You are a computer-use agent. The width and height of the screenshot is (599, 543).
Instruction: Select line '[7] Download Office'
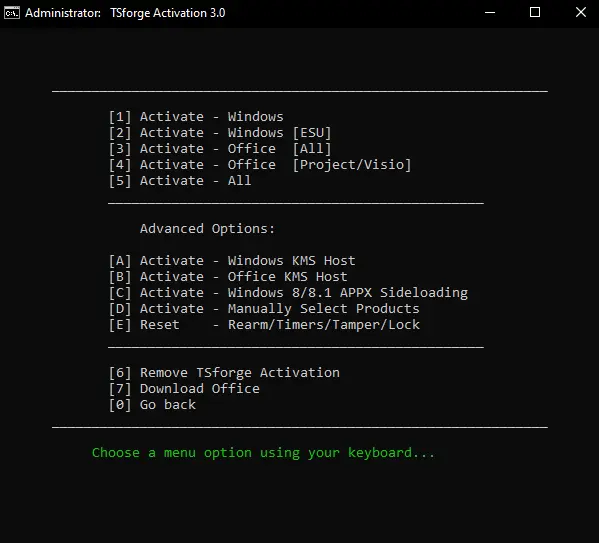click(x=184, y=389)
